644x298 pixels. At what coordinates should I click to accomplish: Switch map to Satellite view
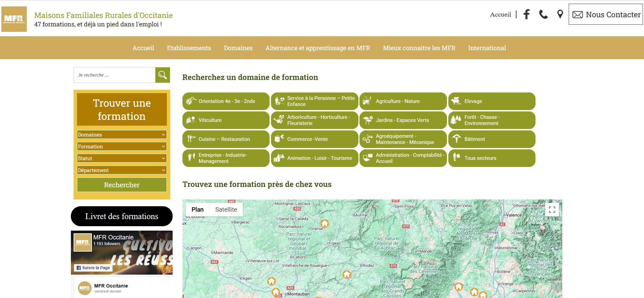tap(226, 210)
